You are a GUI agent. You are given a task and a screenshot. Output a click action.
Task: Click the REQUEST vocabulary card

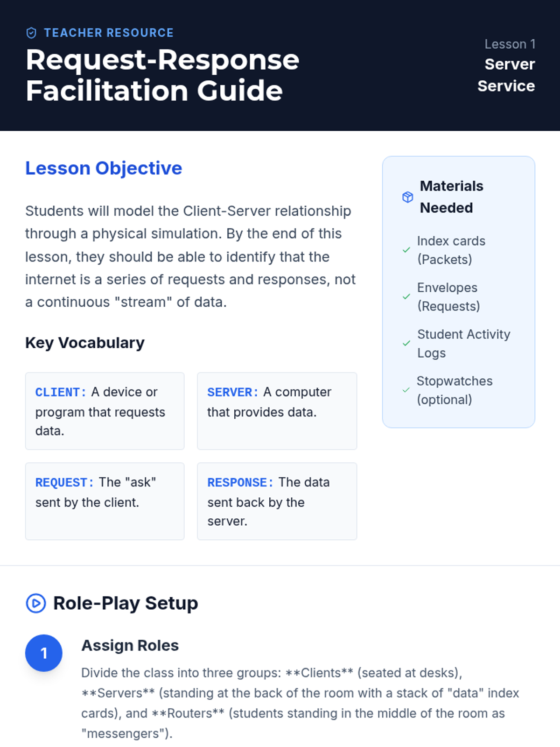pos(105,501)
